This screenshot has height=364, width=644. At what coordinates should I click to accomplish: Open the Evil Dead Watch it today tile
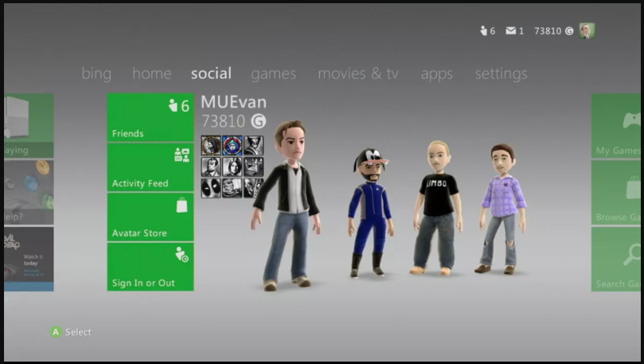coord(29,259)
